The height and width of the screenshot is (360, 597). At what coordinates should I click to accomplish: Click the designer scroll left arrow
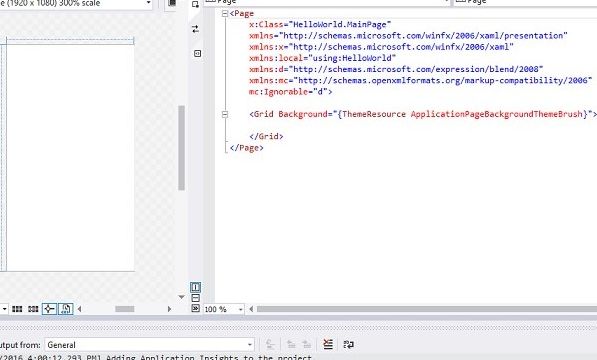pyautogui.click(x=80, y=309)
